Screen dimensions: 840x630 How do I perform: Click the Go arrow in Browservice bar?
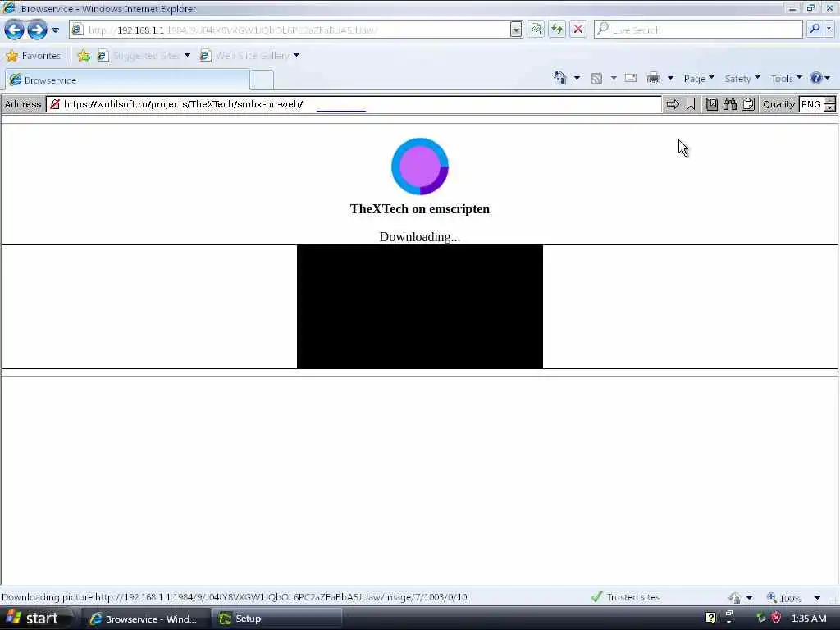point(673,104)
